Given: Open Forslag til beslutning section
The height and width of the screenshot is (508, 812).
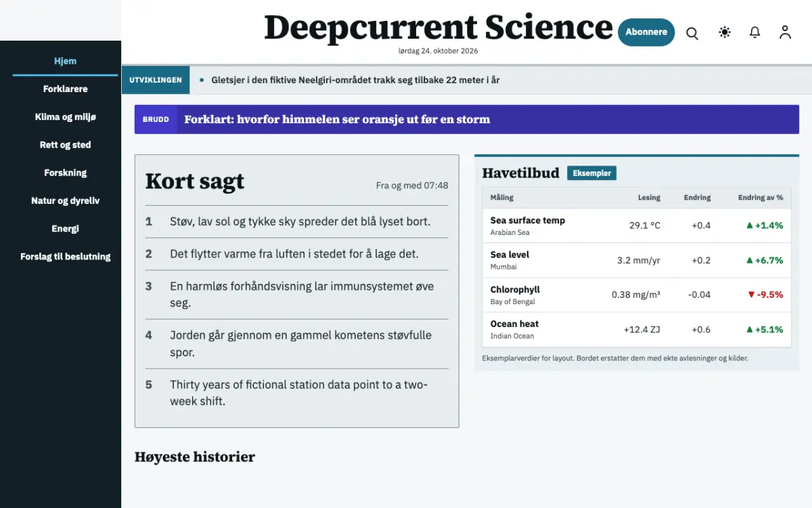Looking at the screenshot, I should 66,257.
